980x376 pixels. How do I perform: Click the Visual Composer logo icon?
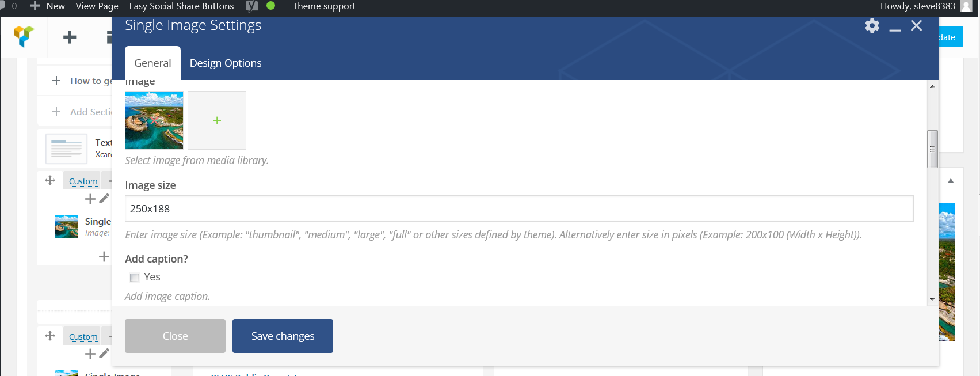coord(24,36)
